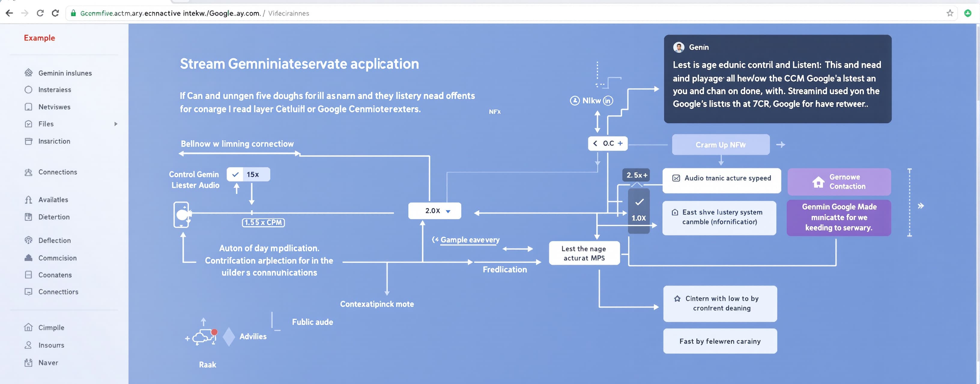980x384 pixels.
Task: Click the Lest the nage acturat MPS box
Action: [584, 253]
